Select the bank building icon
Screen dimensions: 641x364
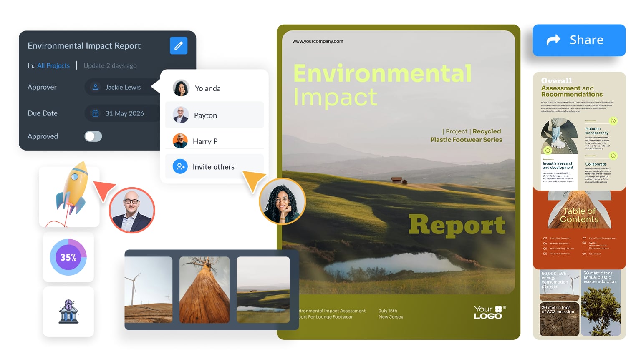point(68,311)
